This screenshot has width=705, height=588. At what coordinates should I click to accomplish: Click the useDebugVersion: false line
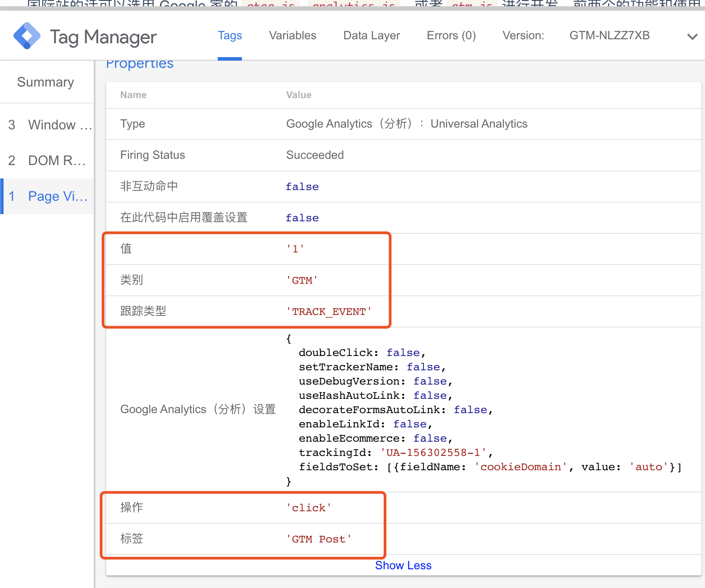point(376,381)
